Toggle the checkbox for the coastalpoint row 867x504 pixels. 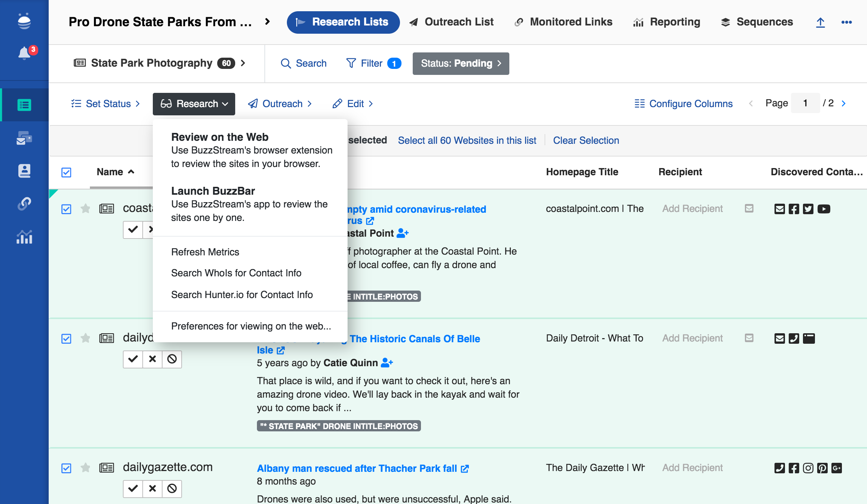pyautogui.click(x=66, y=209)
